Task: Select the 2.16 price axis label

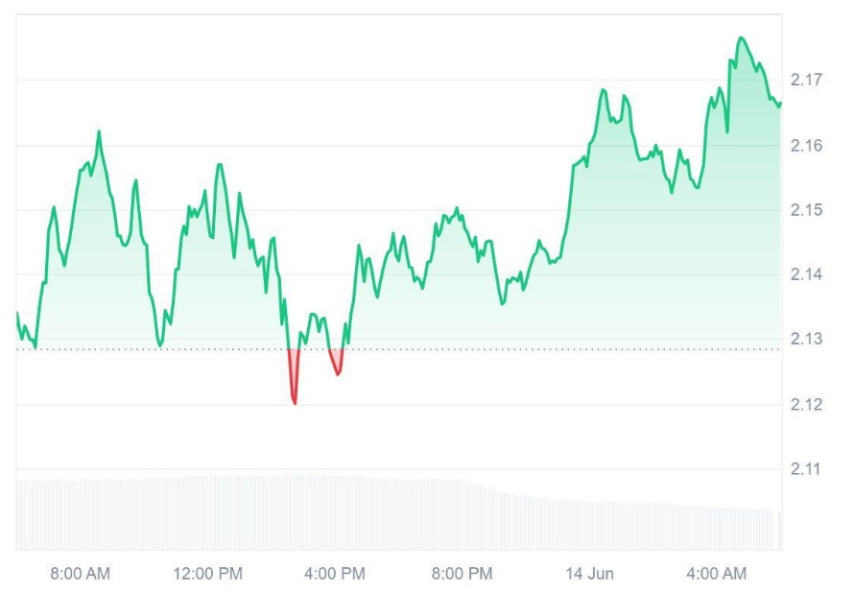Action: (x=804, y=145)
